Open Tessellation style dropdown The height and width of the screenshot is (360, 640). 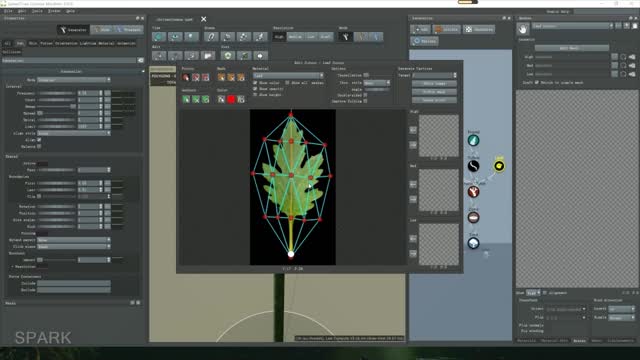click(377, 83)
